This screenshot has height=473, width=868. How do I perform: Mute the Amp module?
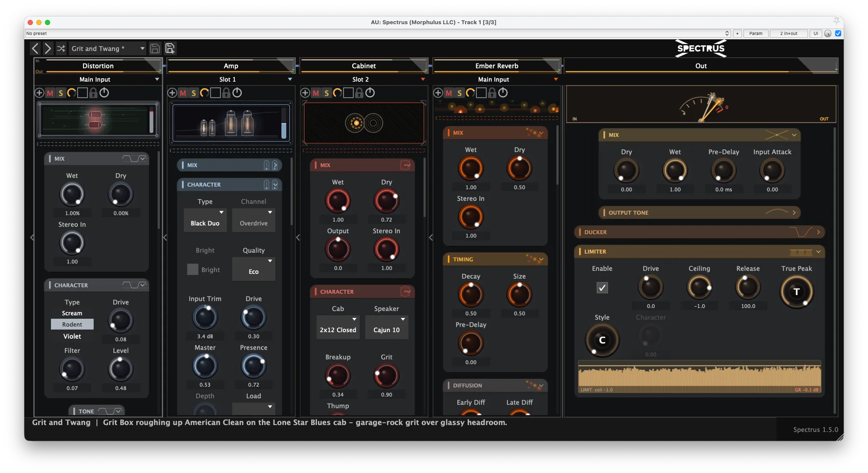click(x=183, y=93)
